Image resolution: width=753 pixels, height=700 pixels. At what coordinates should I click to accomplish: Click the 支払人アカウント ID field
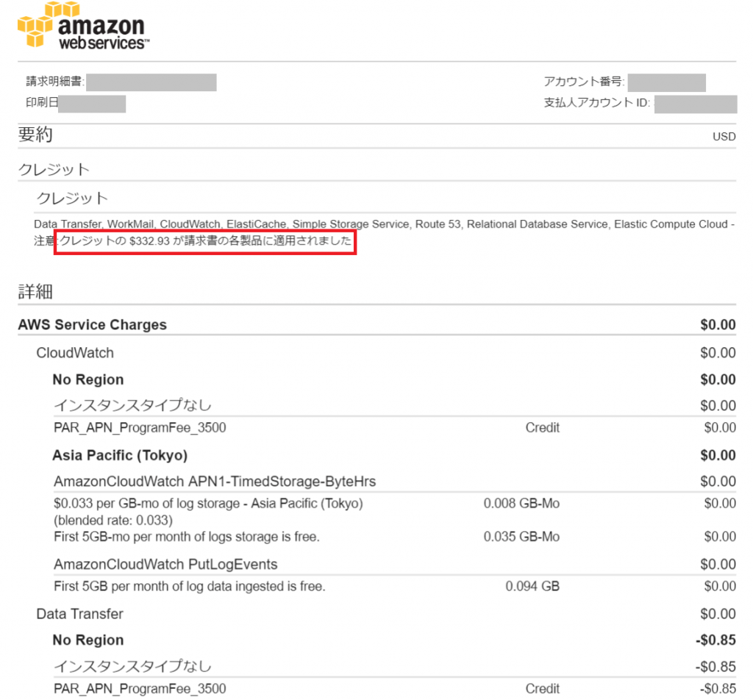tap(696, 104)
